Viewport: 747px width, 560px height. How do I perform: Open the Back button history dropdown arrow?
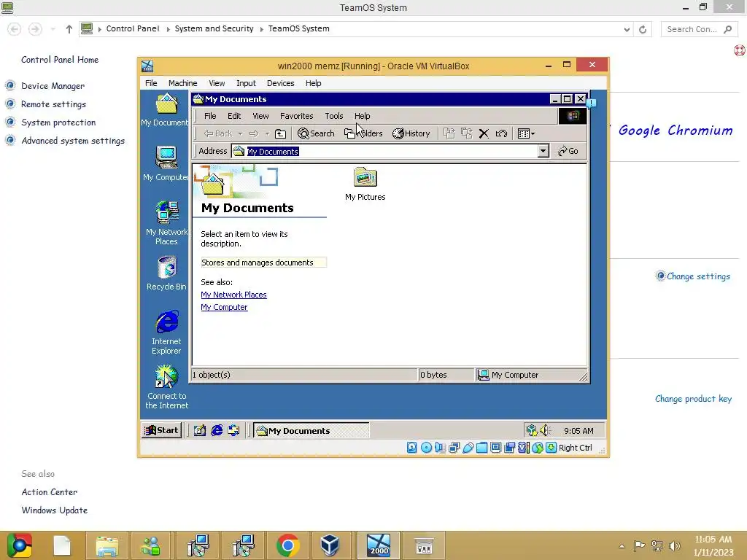pyautogui.click(x=240, y=134)
